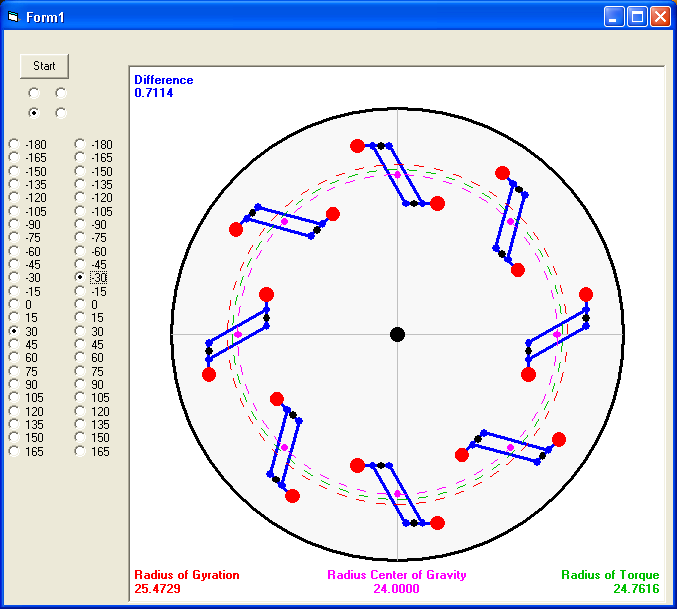Choose -150 in the right angle column

pyautogui.click(x=94, y=171)
